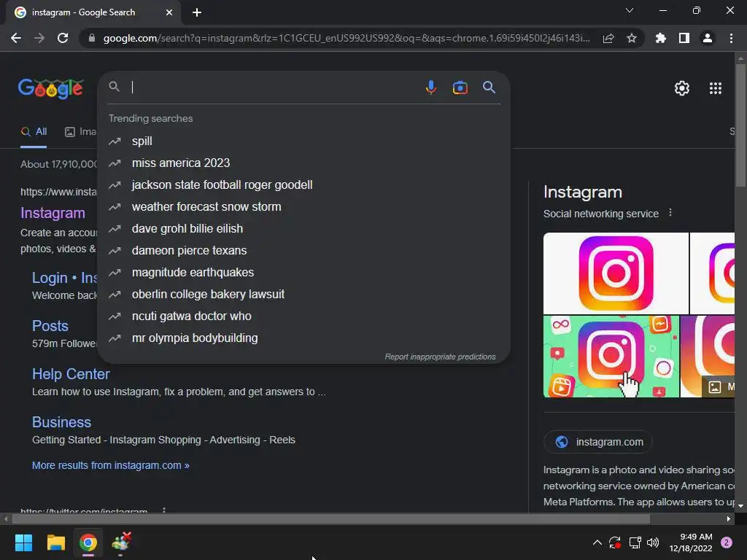
Task: Go back to the previous page
Action: point(16,38)
